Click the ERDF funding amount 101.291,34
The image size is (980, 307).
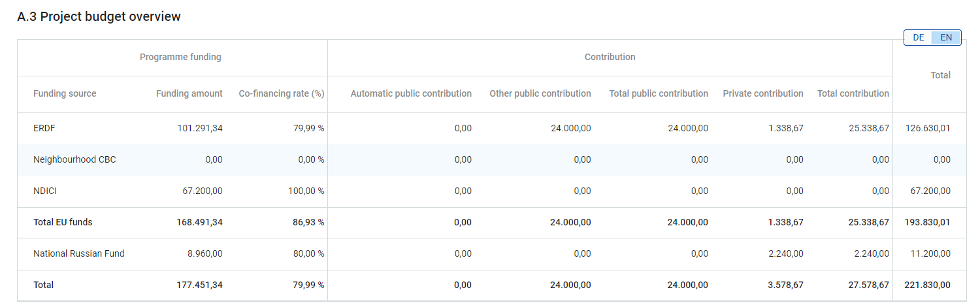[x=200, y=129]
